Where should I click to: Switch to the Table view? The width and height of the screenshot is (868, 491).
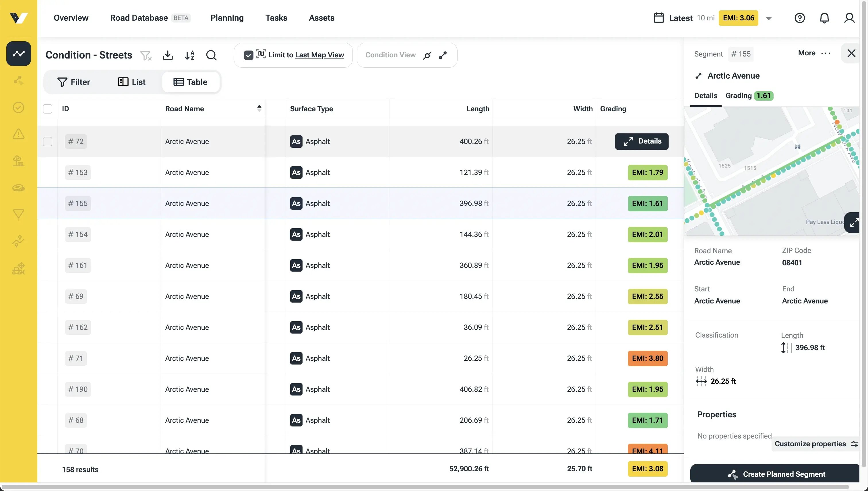pos(190,82)
